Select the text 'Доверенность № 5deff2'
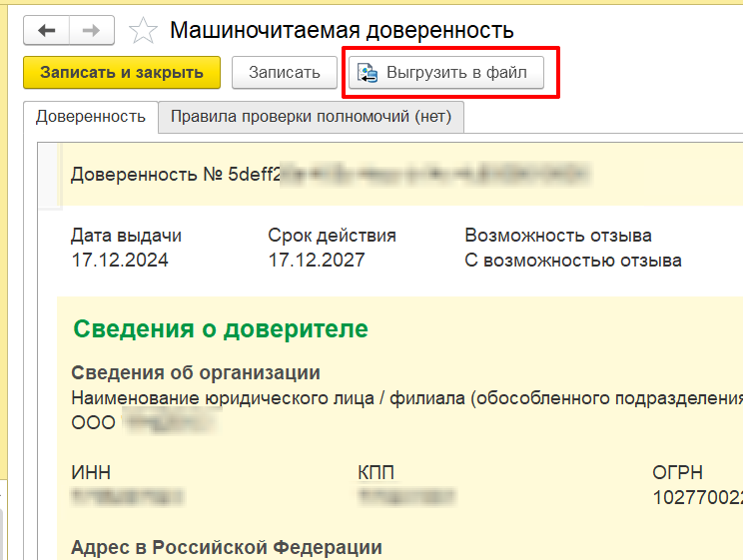The height and width of the screenshot is (560, 743). click(176, 175)
